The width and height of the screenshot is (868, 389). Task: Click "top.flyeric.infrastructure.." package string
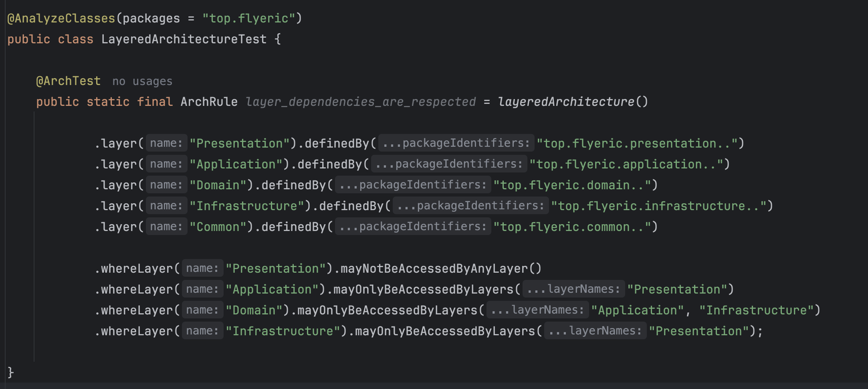click(x=658, y=206)
